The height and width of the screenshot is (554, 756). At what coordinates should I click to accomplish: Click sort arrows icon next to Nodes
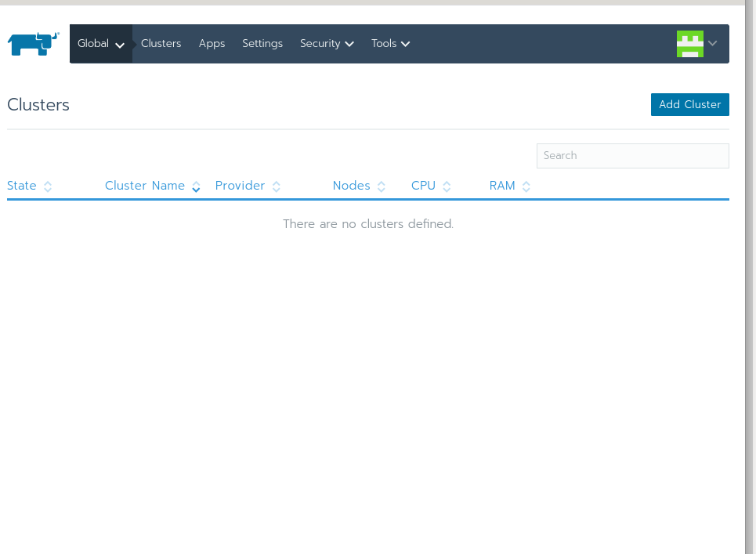click(382, 186)
